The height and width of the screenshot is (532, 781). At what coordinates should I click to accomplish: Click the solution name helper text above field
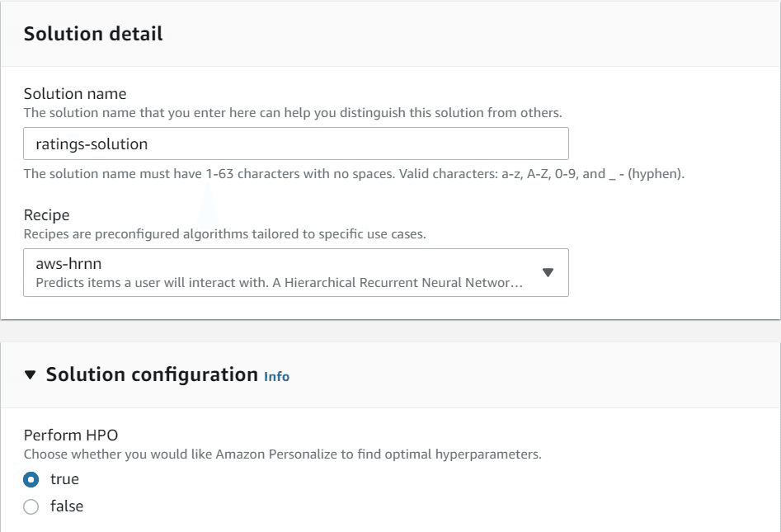[x=293, y=112]
